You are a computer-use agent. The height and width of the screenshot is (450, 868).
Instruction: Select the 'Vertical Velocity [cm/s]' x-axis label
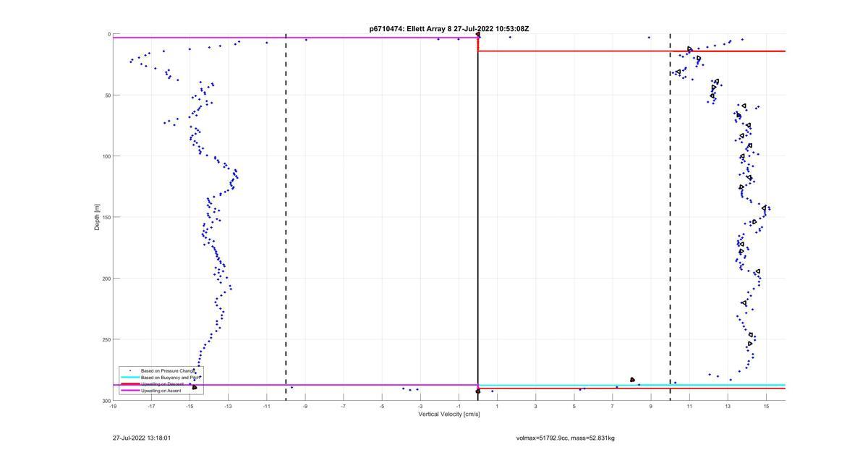[450, 414]
